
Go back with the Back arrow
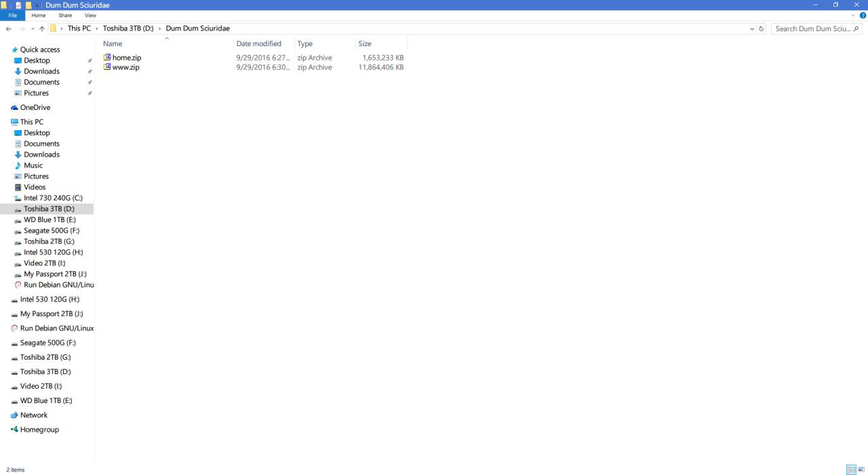[x=8, y=28]
